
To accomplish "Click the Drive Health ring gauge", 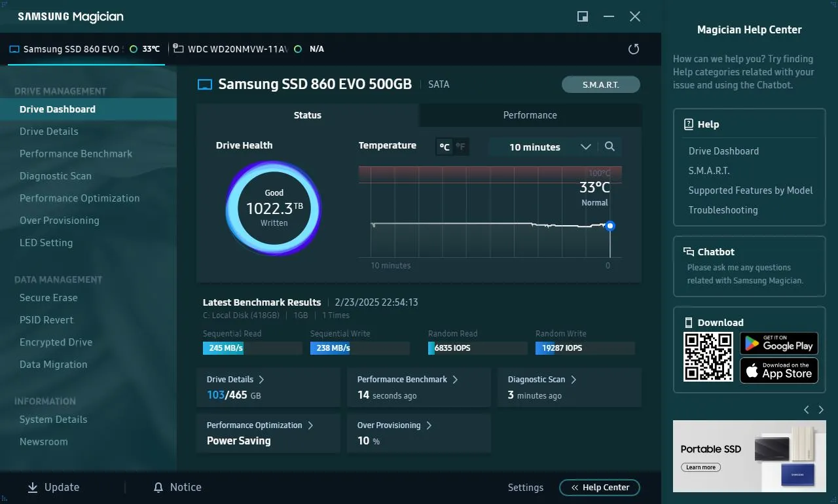I will [x=274, y=209].
